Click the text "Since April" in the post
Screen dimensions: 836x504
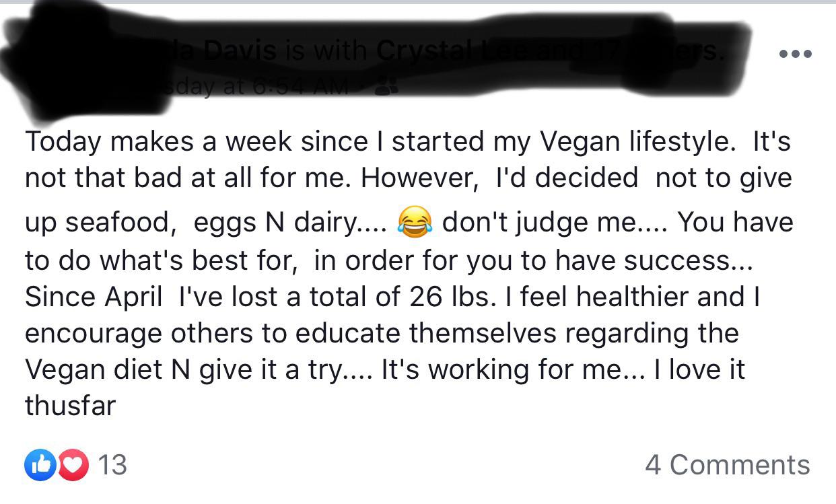[x=94, y=298]
